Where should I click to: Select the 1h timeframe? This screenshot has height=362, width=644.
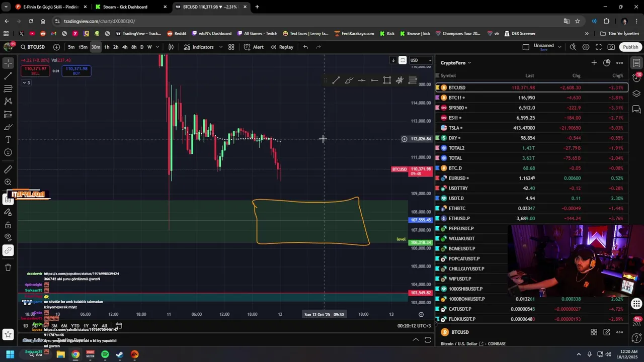pyautogui.click(x=107, y=47)
